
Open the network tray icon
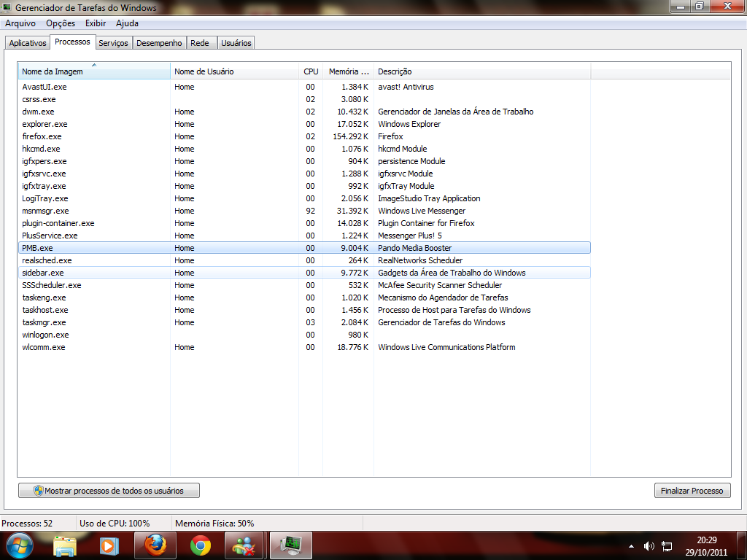click(667, 546)
